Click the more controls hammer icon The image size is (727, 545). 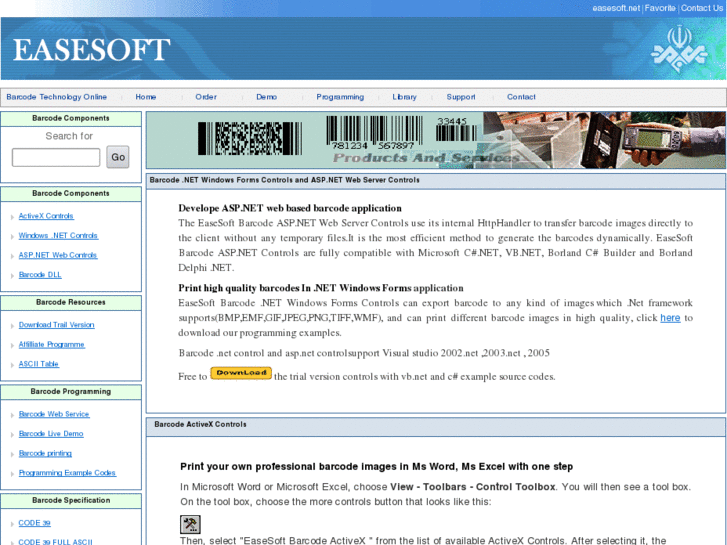[x=190, y=524]
